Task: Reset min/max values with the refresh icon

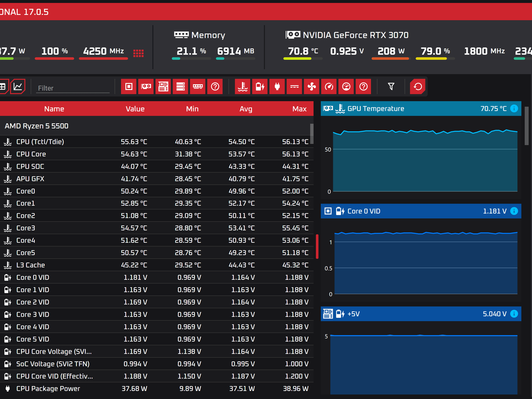Action: (x=418, y=87)
